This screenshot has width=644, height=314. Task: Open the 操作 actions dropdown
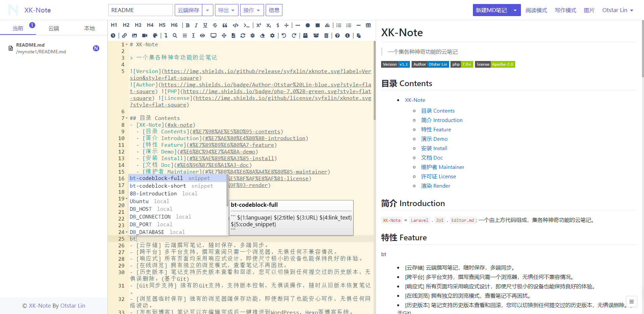click(x=252, y=10)
